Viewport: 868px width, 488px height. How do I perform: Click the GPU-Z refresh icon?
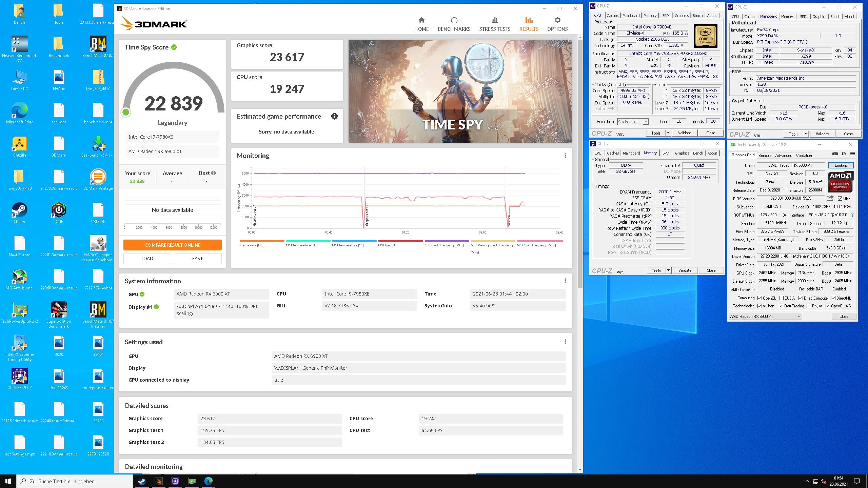tap(844, 154)
